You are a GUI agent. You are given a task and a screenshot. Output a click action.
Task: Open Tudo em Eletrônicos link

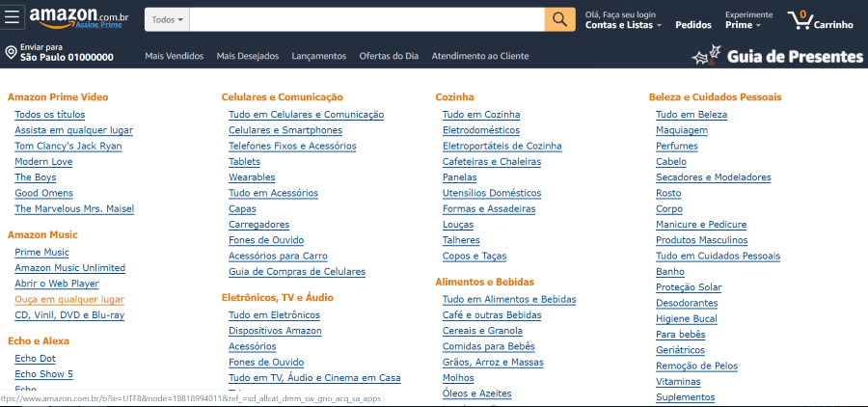tap(274, 315)
